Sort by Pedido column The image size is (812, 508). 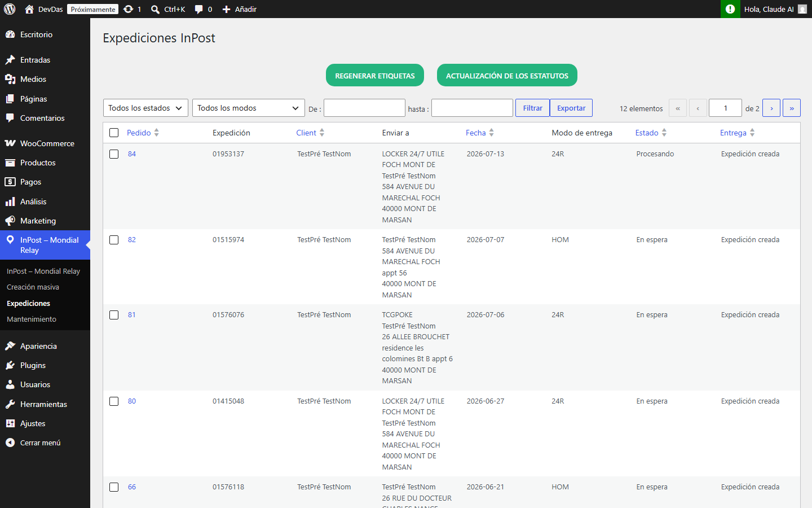143,133
